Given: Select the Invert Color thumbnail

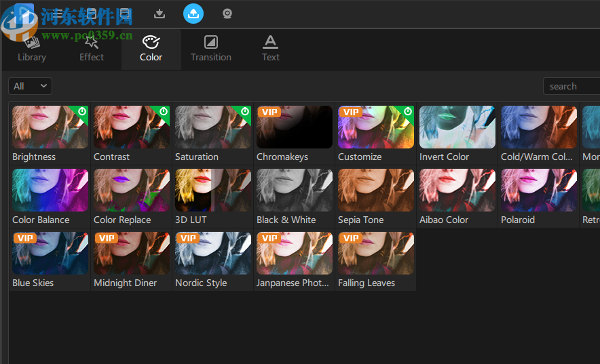Looking at the screenshot, I should click(457, 127).
